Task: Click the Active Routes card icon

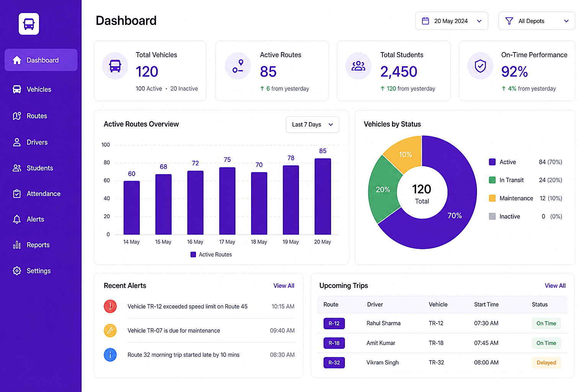Action: (x=238, y=66)
